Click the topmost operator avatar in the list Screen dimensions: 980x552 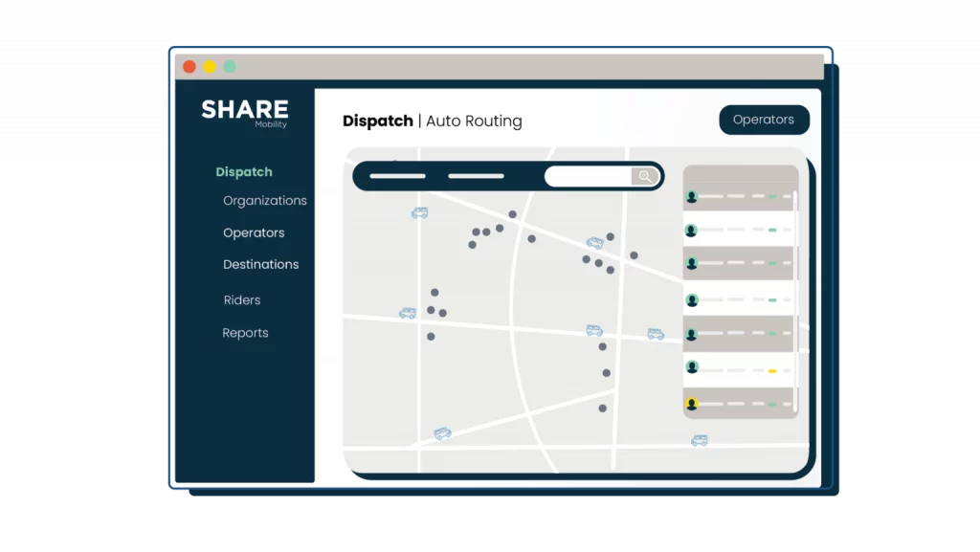pyautogui.click(x=692, y=196)
